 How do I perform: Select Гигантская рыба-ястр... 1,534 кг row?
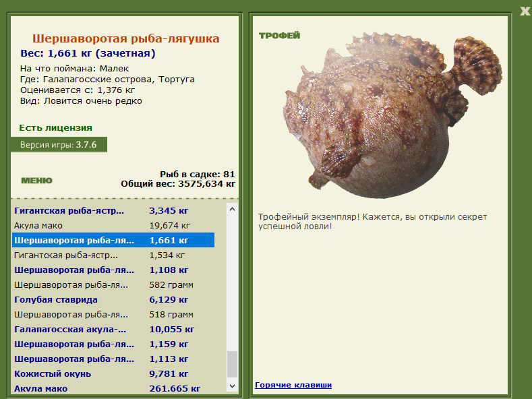pos(113,255)
